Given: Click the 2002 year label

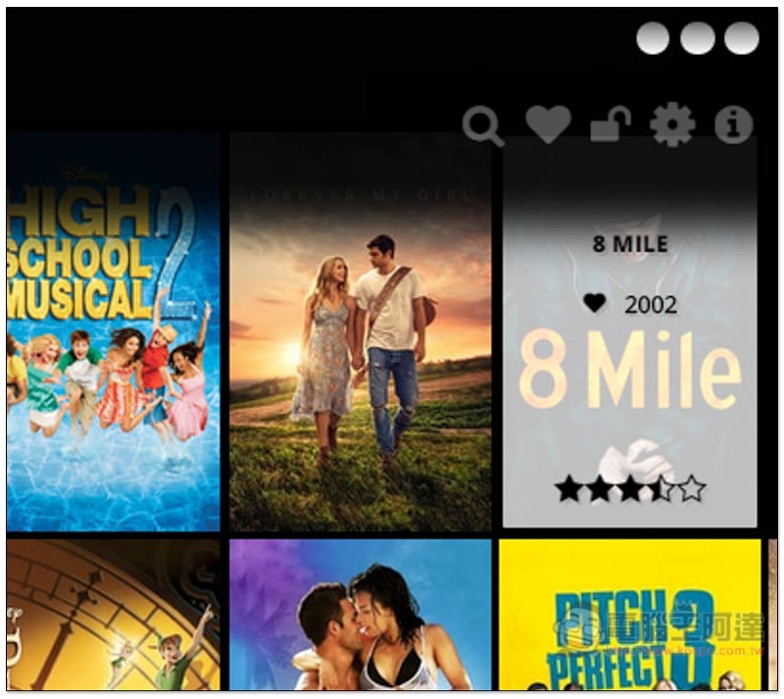Looking at the screenshot, I should (x=651, y=305).
